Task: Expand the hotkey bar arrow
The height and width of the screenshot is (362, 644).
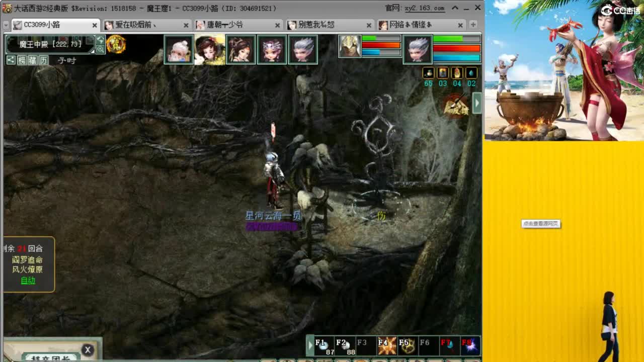Action: pos(310,345)
